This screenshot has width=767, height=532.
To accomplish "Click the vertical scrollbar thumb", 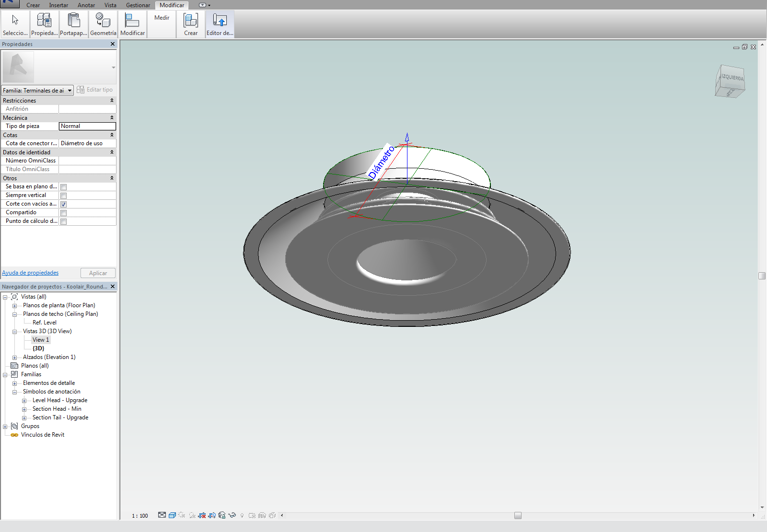I will tap(762, 276).
